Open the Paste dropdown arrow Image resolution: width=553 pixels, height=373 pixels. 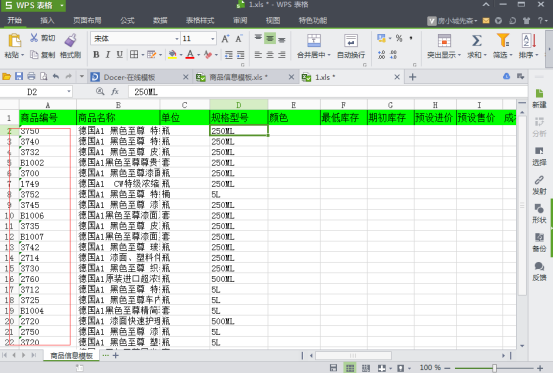click(22, 55)
